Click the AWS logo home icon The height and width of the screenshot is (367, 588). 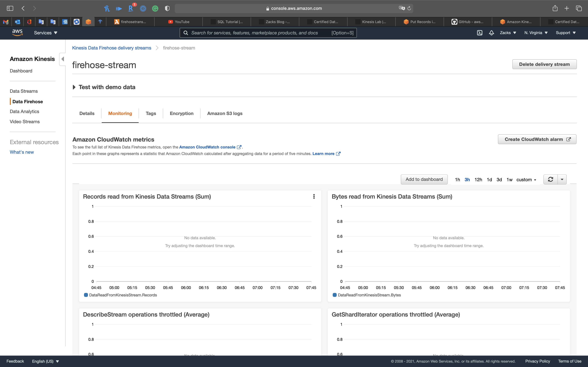pyautogui.click(x=17, y=33)
